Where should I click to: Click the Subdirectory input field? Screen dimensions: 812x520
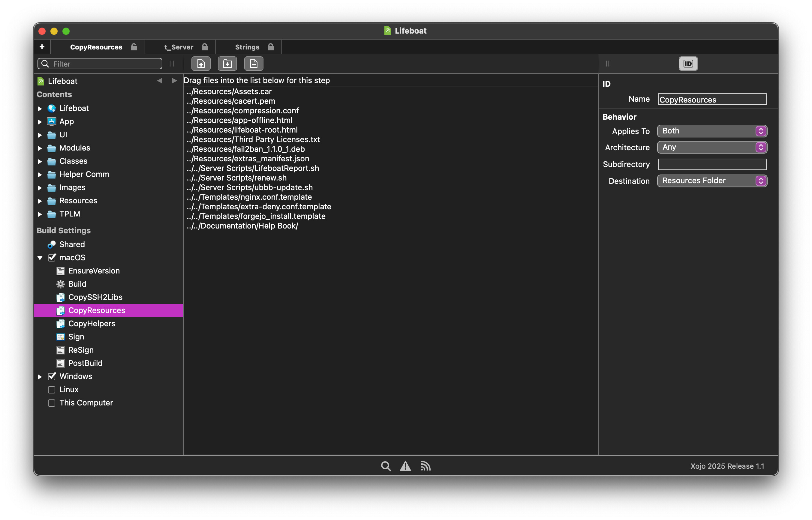point(712,164)
